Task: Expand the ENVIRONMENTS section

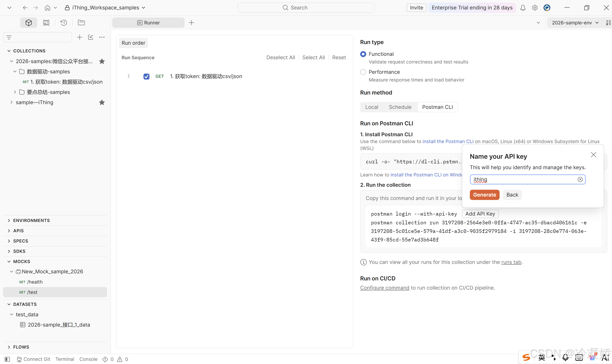Action: tap(9, 220)
